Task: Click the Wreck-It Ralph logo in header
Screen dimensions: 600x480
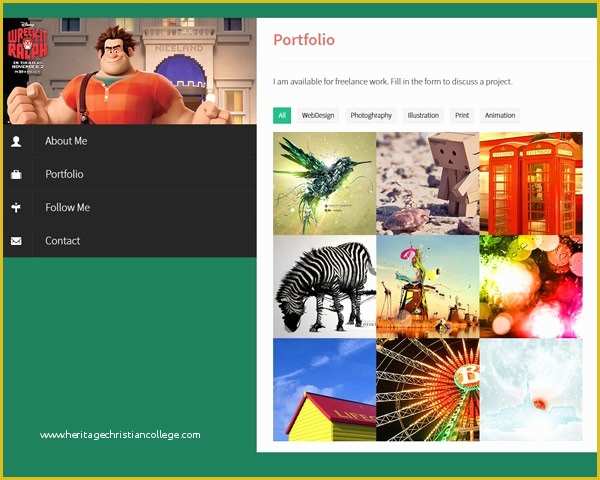Action: pyautogui.click(x=28, y=47)
